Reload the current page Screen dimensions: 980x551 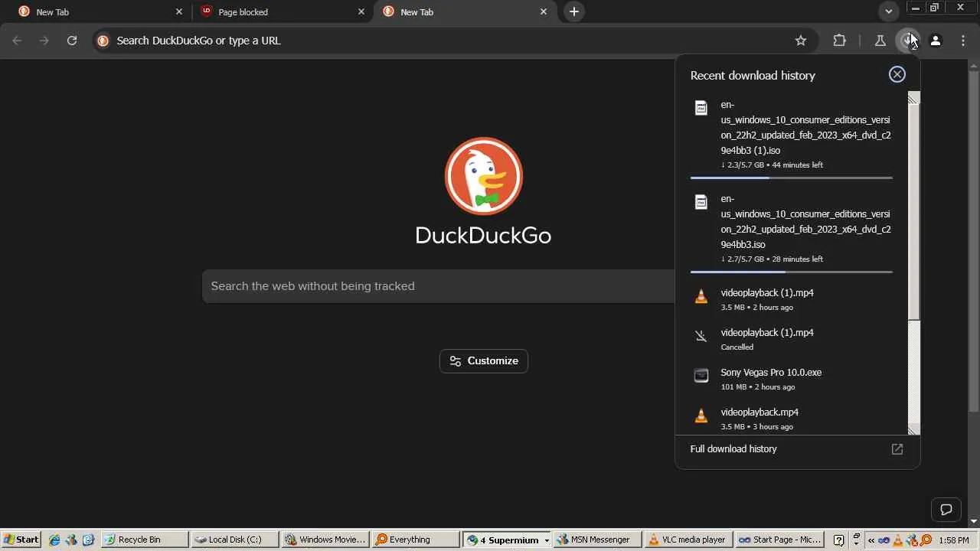(x=72, y=41)
